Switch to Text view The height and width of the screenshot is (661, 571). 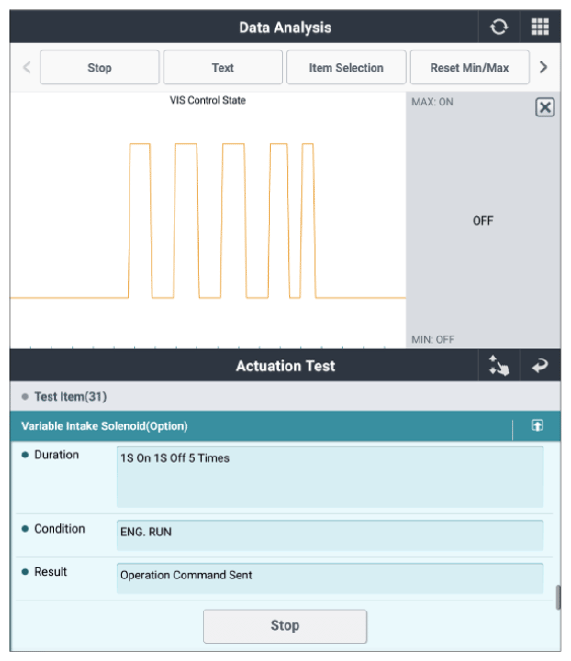click(x=223, y=67)
